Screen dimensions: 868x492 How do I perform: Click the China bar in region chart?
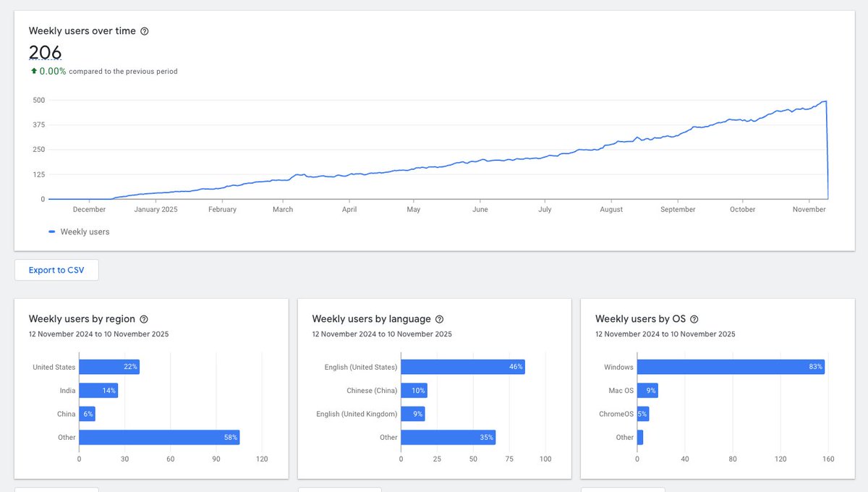pos(87,414)
